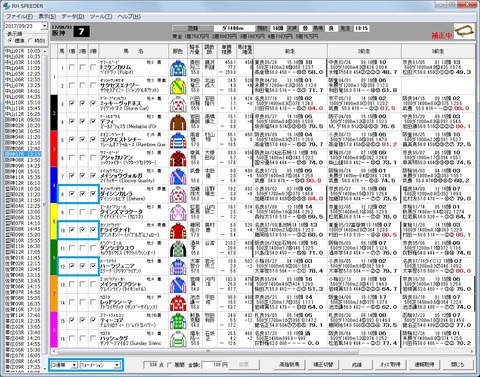Screen dimensions: 480x377
Task: Click the 馬名 column header
Action: [133, 51]
